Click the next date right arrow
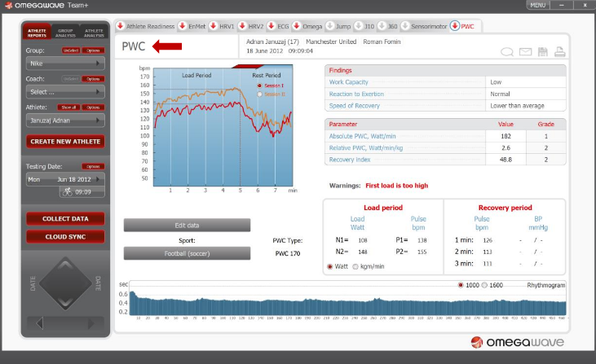Screen dimensions: 596x364 91,323
